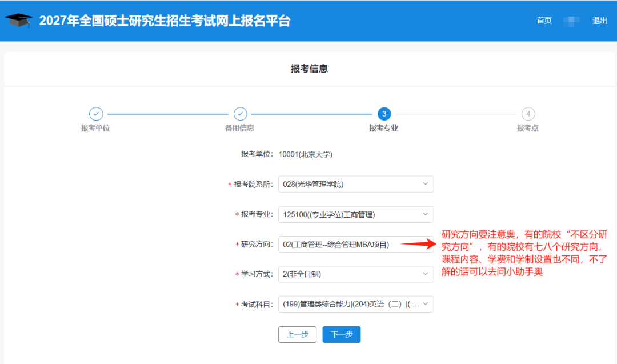Viewport: 617px width, 364px height.
Task: Click the 上一步 button
Action: pyautogui.click(x=297, y=334)
